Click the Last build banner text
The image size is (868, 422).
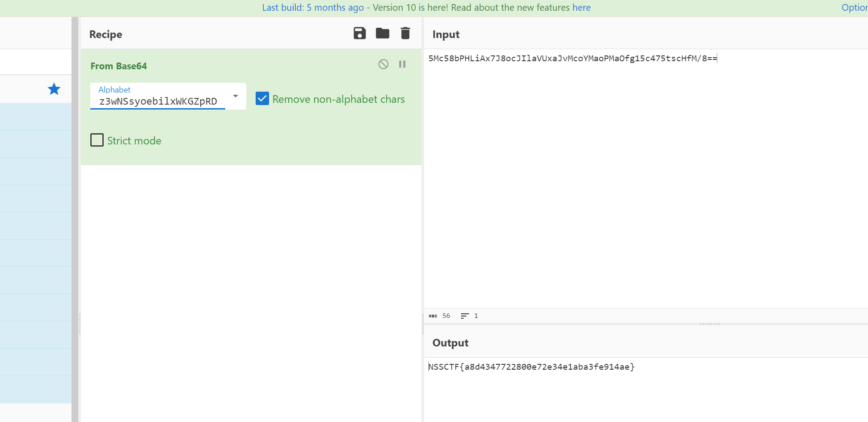(x=313, y=8)
